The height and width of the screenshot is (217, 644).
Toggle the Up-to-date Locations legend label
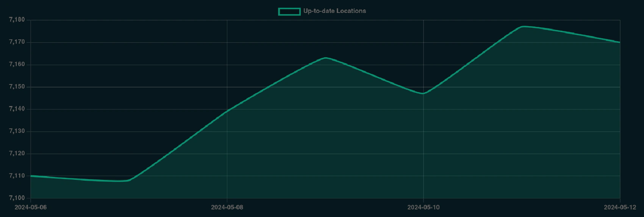[335, 11]
